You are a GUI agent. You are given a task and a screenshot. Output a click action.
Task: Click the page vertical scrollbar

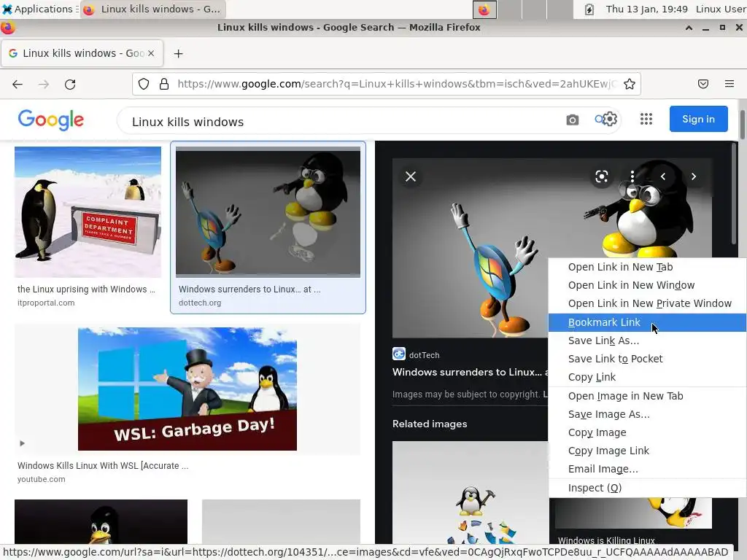742,124
